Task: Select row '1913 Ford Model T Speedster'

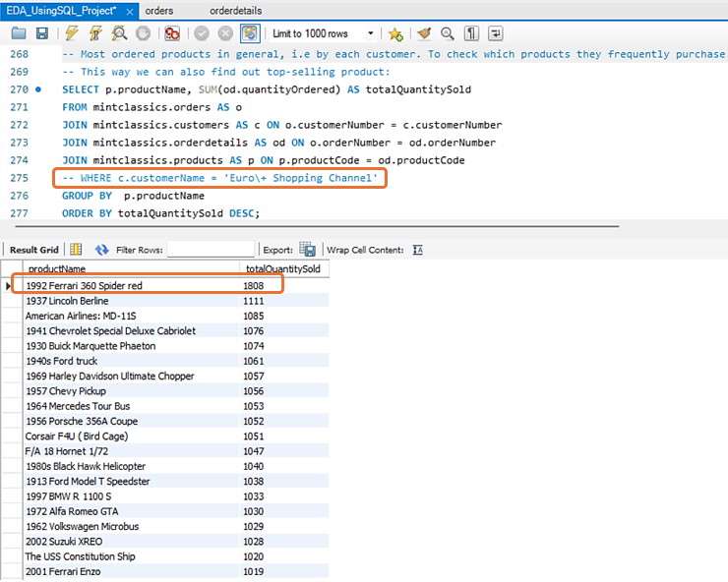Action: (176, 482)
